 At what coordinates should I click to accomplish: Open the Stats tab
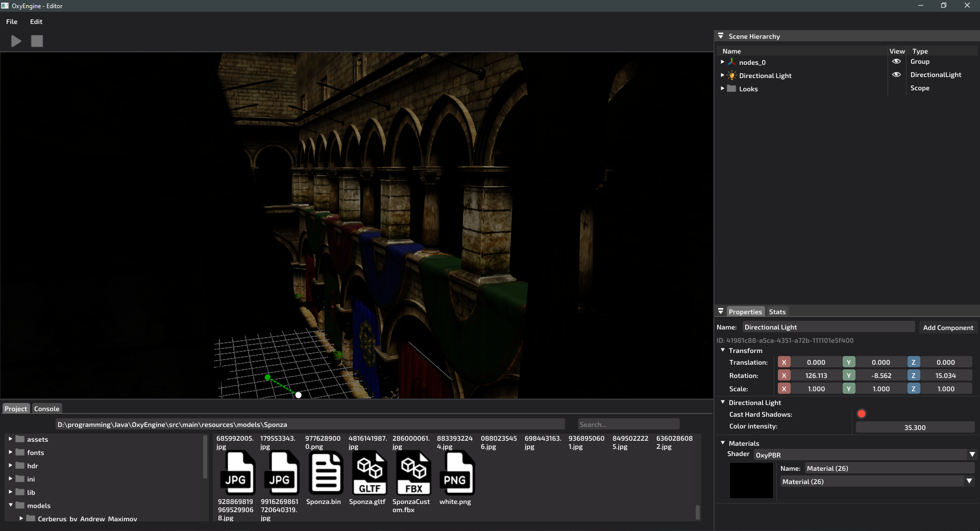pyautogui.click(x=777, y=312)
